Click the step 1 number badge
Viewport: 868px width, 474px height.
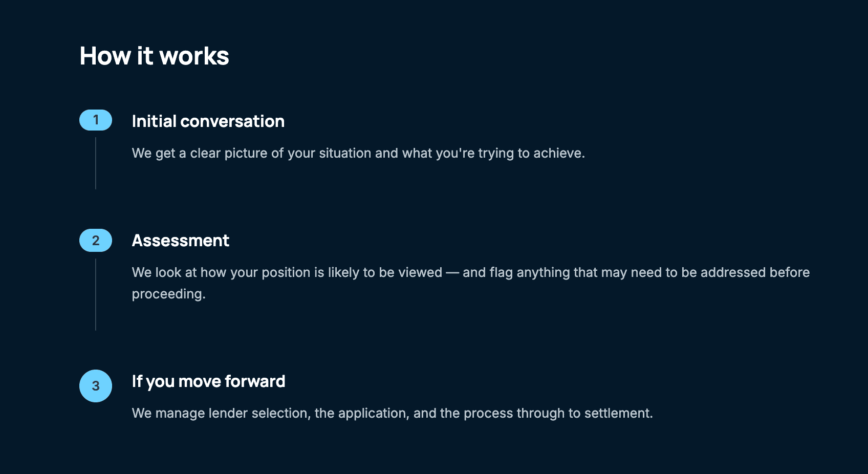[x=96, y=120]
